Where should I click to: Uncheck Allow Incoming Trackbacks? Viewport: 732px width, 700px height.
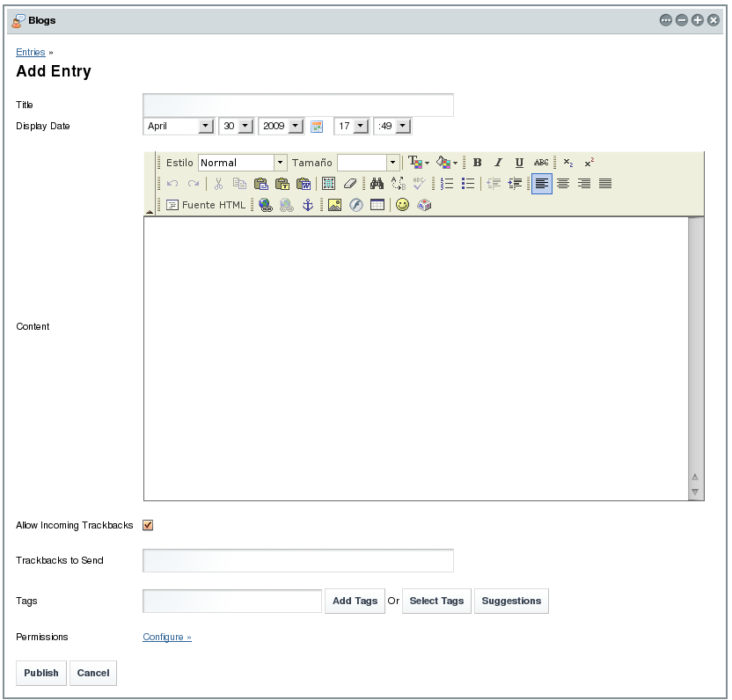(148, 525)
